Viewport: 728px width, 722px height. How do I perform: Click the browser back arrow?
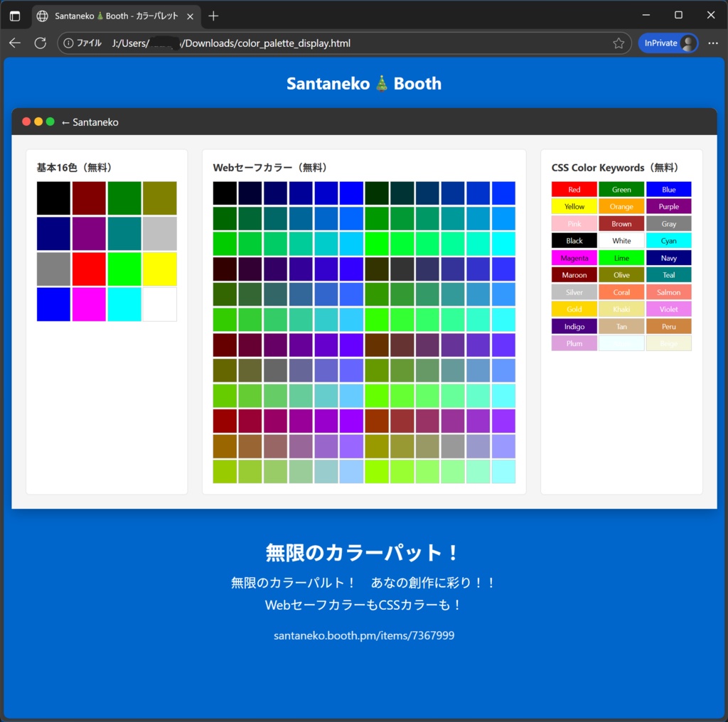pos(14,43)
